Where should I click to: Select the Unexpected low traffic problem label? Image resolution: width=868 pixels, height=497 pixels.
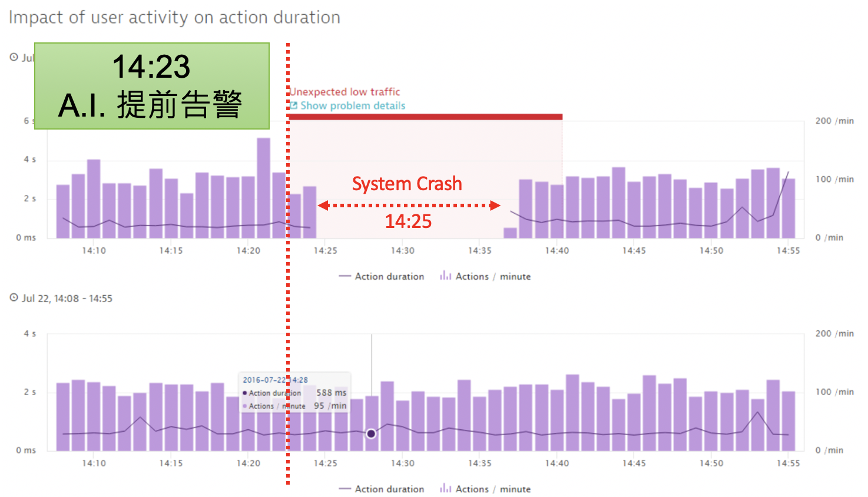(x=344, y=92)
